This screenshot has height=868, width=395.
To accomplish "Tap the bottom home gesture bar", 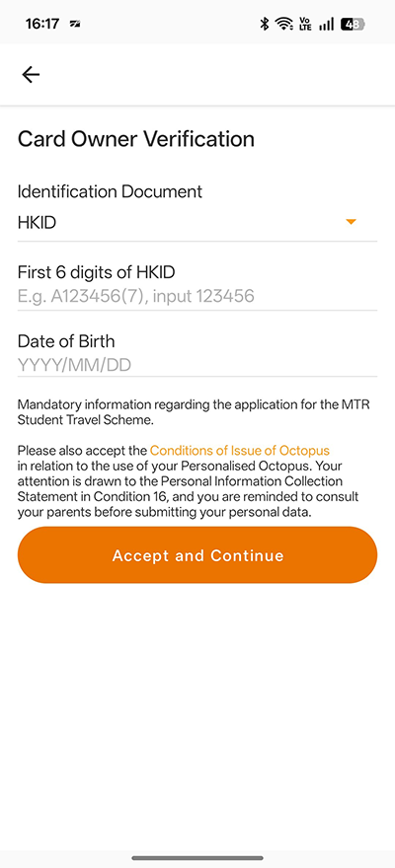I will pyautogui.click(x=197, y=858).
